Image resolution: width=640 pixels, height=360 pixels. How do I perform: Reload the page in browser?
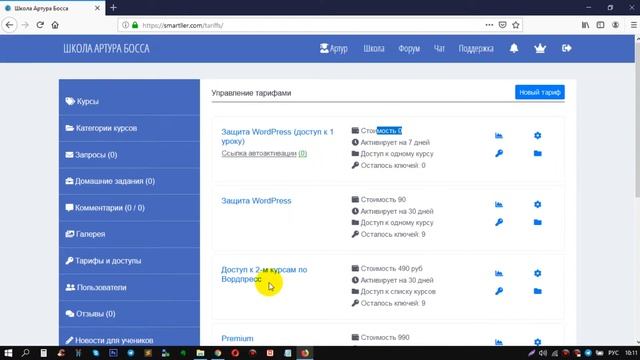tap(40, 25)
